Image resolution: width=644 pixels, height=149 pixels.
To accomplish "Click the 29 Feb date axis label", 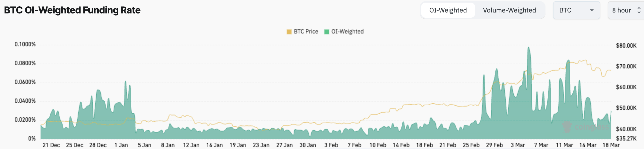I will (494, 145).
